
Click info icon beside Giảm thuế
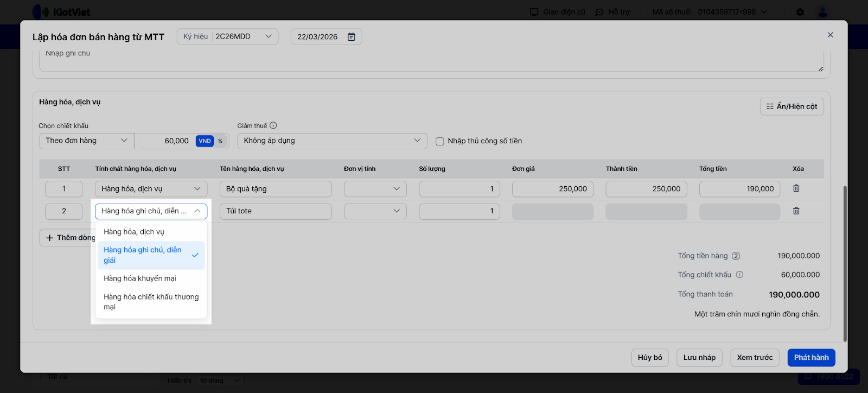point(273,125)
